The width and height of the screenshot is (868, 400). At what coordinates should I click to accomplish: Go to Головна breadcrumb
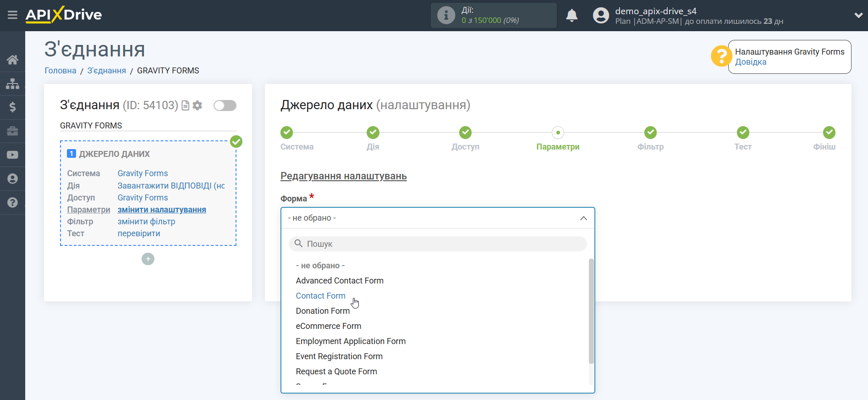pyautogui.click(x=60, y=71)
